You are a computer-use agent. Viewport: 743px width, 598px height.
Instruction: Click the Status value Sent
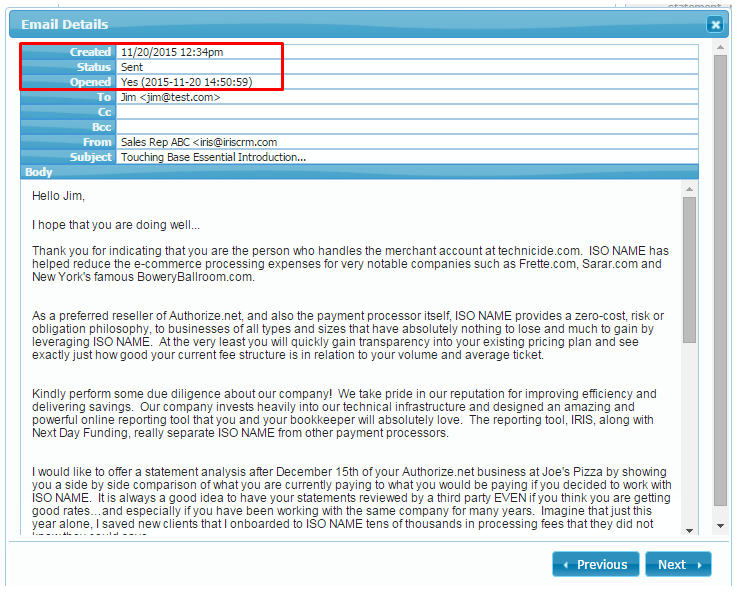pyautogui.click(x=132, y=67)
